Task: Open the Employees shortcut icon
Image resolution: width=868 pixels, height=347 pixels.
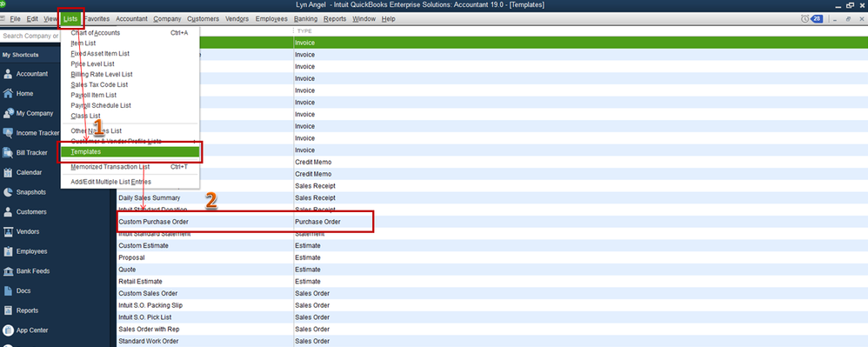Action: [x=8, y=251]
